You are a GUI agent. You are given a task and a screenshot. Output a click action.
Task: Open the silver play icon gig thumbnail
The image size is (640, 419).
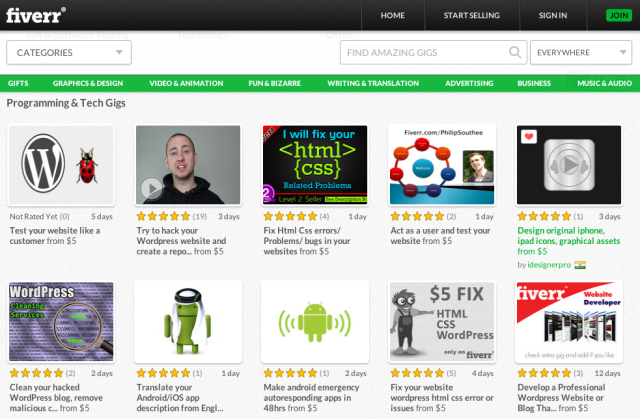[x=569, y=165]
